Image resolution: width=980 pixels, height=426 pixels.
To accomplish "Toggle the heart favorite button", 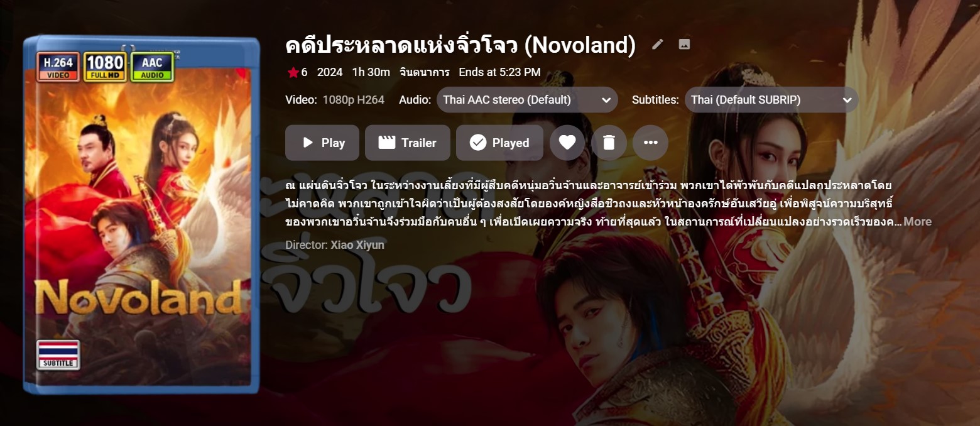I will [567, 143].
